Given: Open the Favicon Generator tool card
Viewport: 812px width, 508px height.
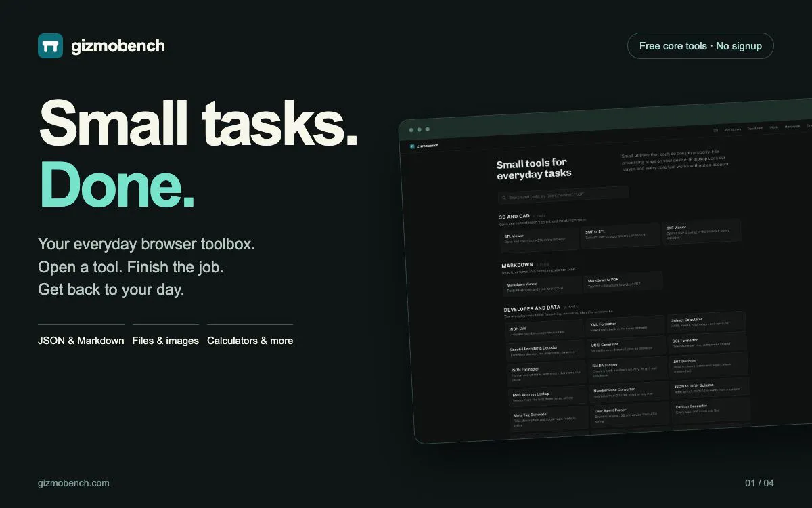Looking at the screenshot, I should (713, 409).
